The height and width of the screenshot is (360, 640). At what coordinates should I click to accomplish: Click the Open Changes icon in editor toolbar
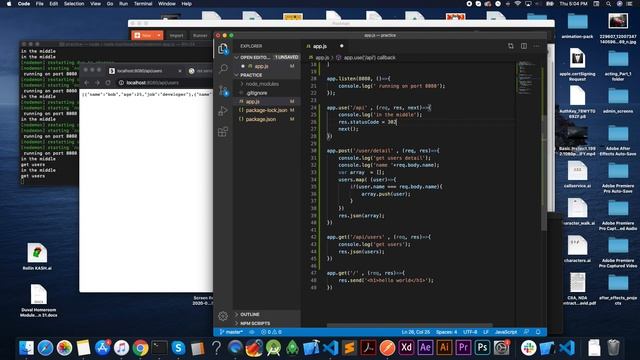pyautogui.click(x=511, y=46)
